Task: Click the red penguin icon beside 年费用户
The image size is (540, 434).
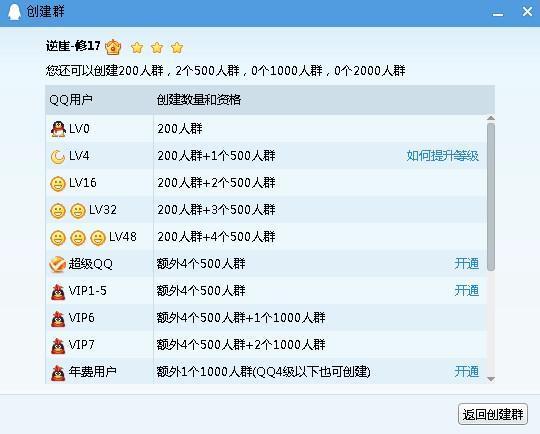Action: (x=58, y=373)
